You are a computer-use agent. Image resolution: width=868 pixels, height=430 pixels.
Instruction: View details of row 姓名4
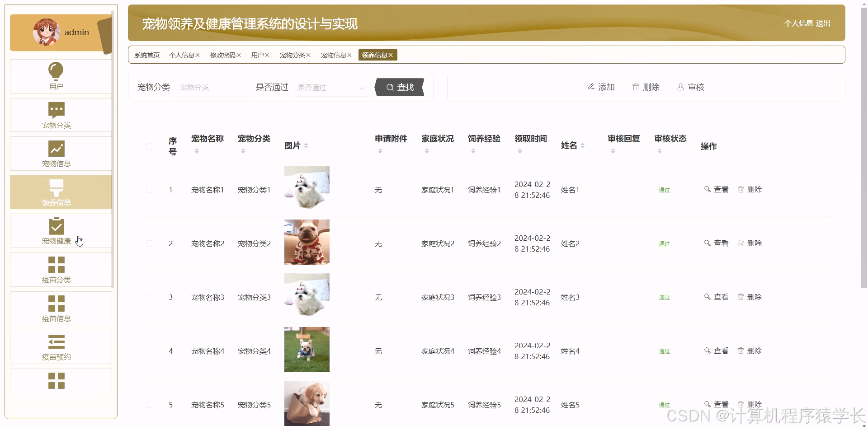point(716,351)
